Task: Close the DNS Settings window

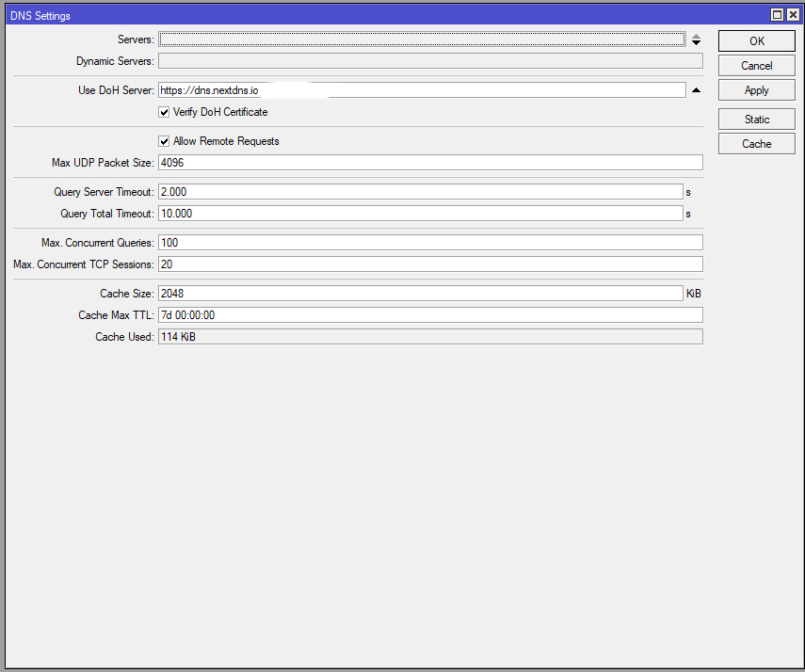Action: click(793, 15)
